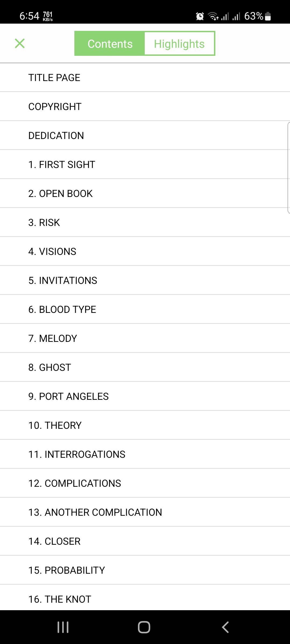Switch to the Highlights tab
Image resolution: width=290 pixels, height=644 pixels.
point(179,43)
